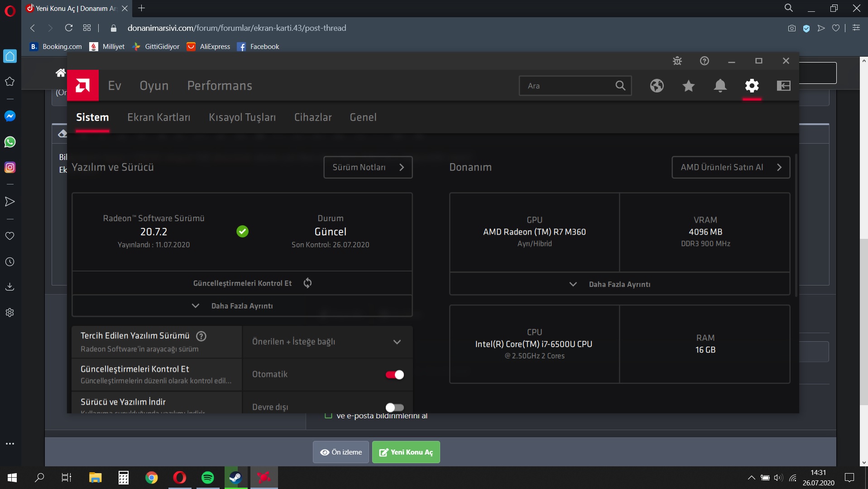Click the settings gear icon in Radeon Software
868x489 pixels.
click(x=752, y=86)
